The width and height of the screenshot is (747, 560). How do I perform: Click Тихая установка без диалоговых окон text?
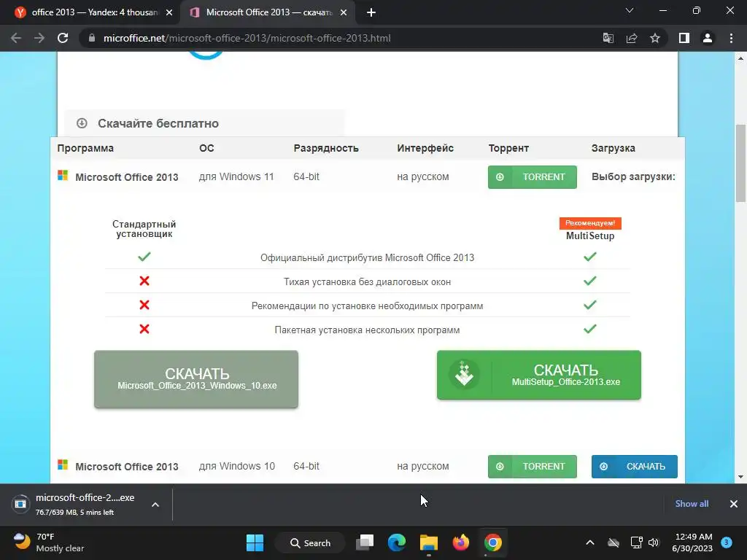click(368, 282)
